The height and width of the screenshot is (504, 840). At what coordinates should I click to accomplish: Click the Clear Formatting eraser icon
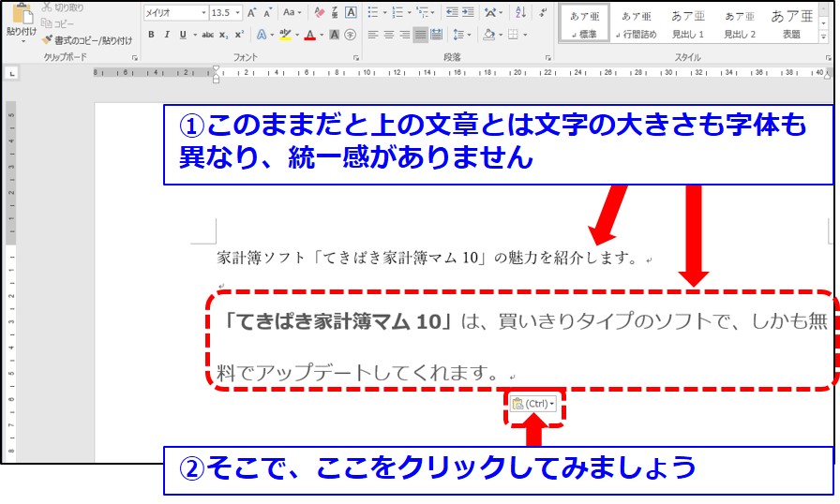(x=320, y=12)
